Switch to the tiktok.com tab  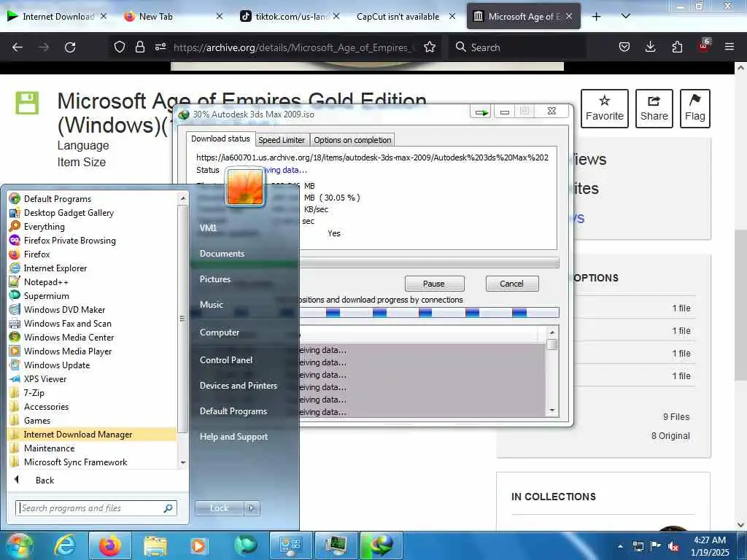pos(290,16)
